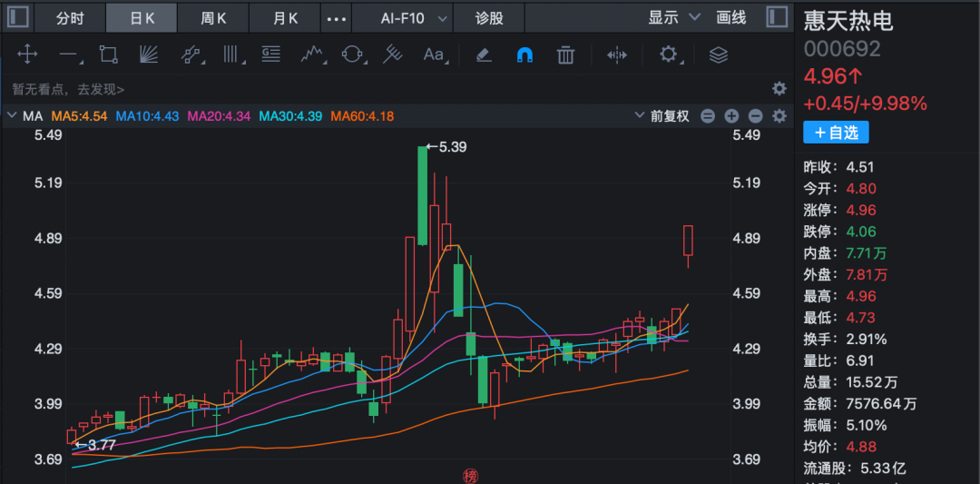
Task: Expand the 显示 display dropdown
Action: (x=674, y=17)
